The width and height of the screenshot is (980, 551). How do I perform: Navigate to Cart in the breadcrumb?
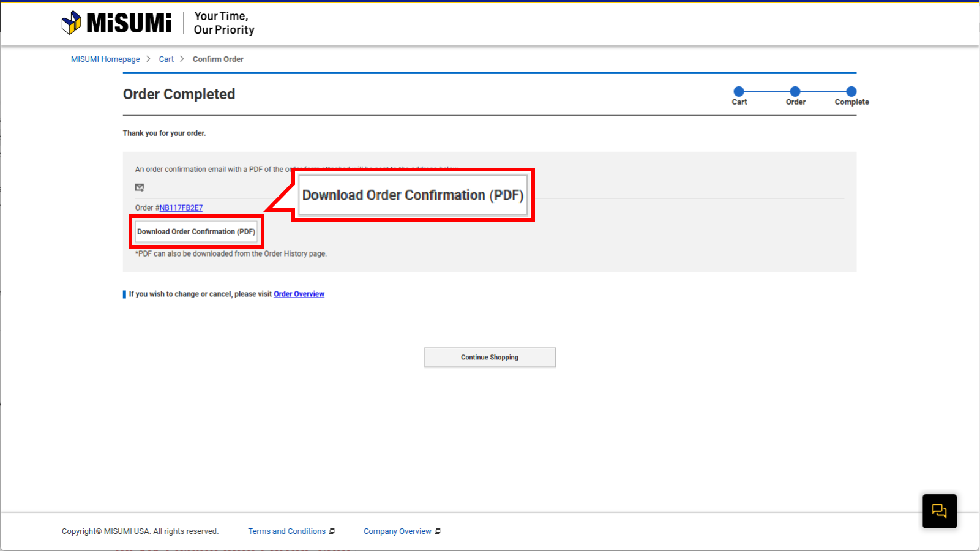tap(166, 59)
